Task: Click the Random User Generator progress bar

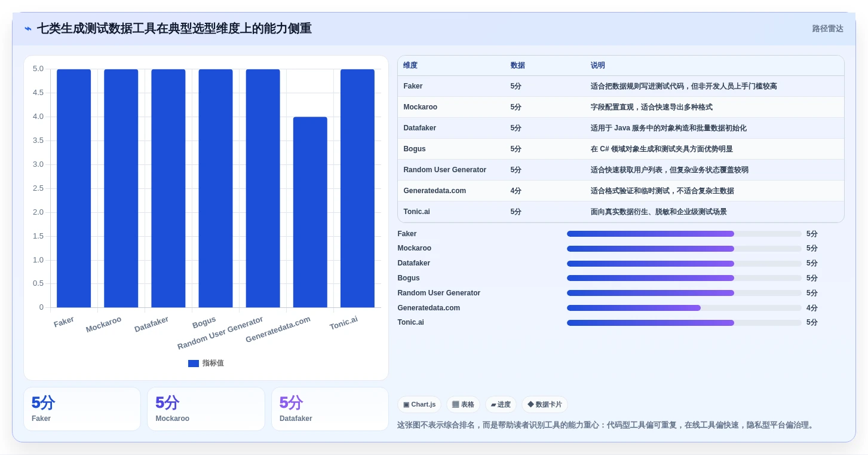Action: [684, 293]
